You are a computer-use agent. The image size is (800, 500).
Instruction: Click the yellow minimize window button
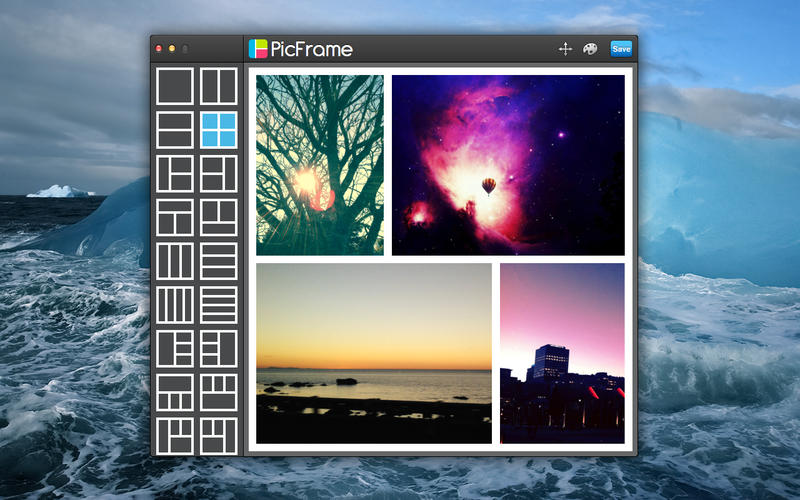tap(171, 49)
